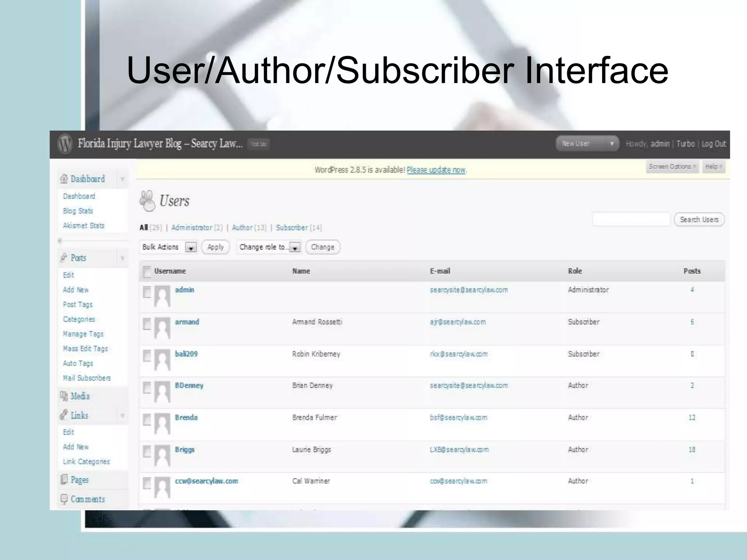
Task: Collapse the Dashboard menu arrow
Action: 122,179
